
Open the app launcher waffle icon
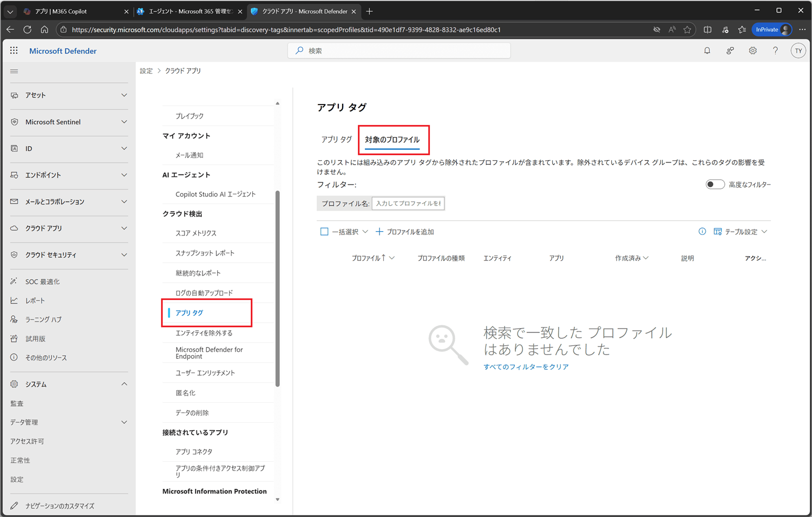pyautogui.click(x=14, y=50)
